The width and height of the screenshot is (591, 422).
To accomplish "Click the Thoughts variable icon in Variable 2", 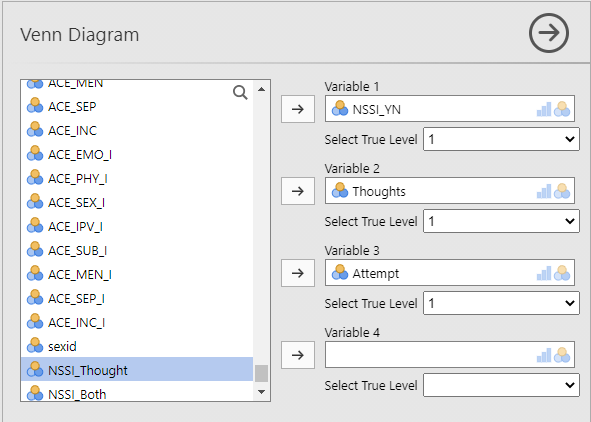I will pos(340,191).
